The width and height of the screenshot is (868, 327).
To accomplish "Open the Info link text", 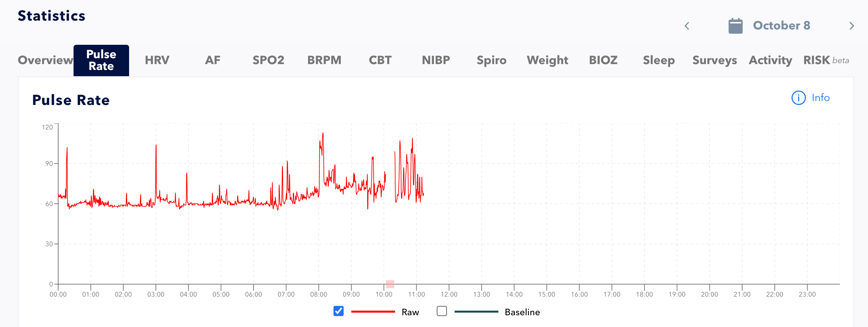I will [x=820, y=98].
